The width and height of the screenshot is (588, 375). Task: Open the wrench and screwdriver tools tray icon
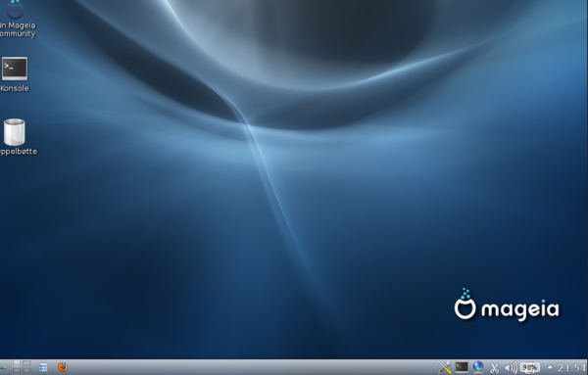[444, 367]
